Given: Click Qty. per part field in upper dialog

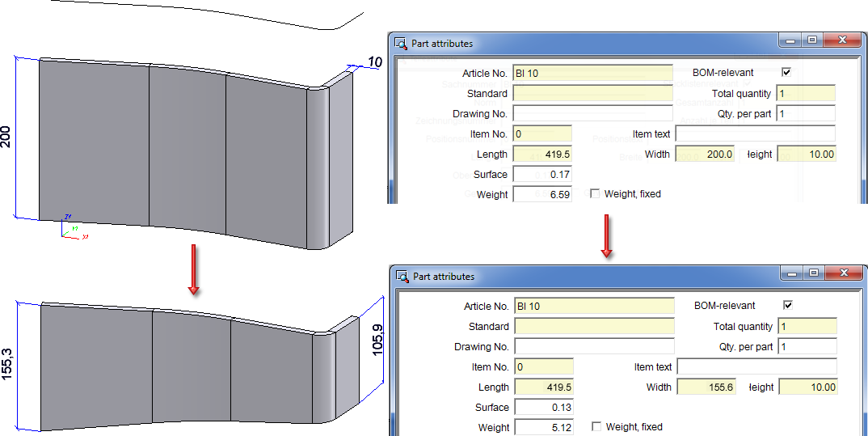Looking at the screenshot, I should (806, 113).
